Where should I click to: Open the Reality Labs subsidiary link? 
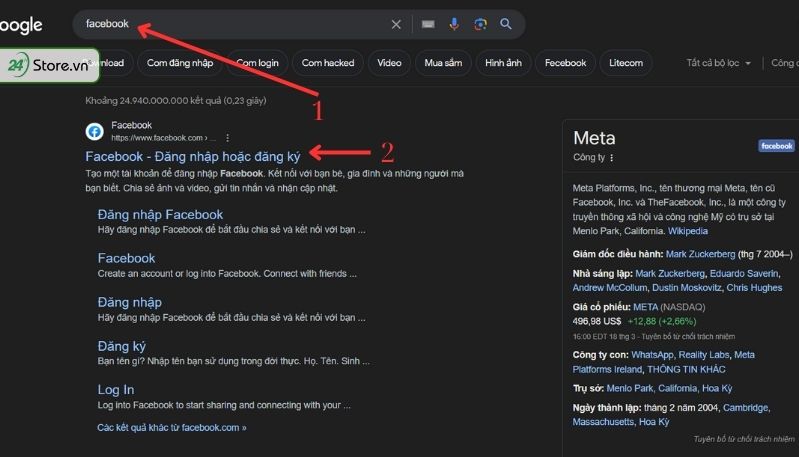tap(704, 355)
